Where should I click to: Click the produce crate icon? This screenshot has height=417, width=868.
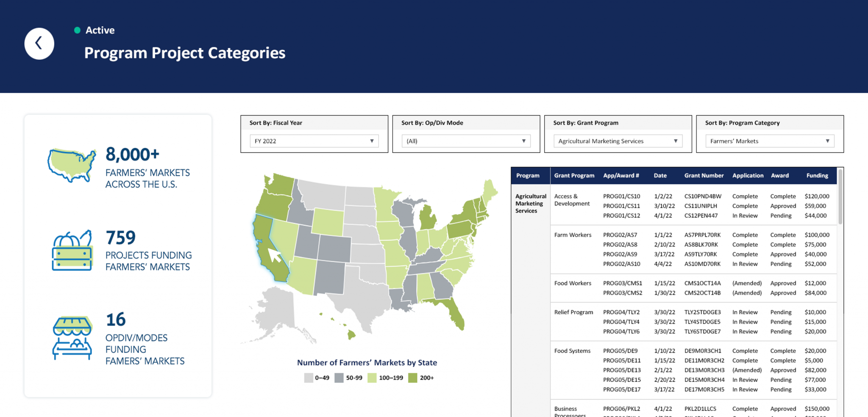pyautogui.click(x=72, y=250)
